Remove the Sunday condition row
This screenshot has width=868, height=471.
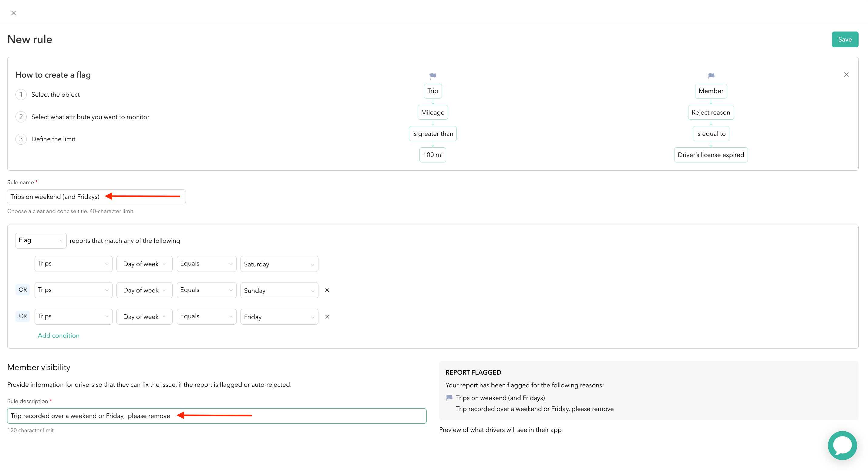(327, 290)
